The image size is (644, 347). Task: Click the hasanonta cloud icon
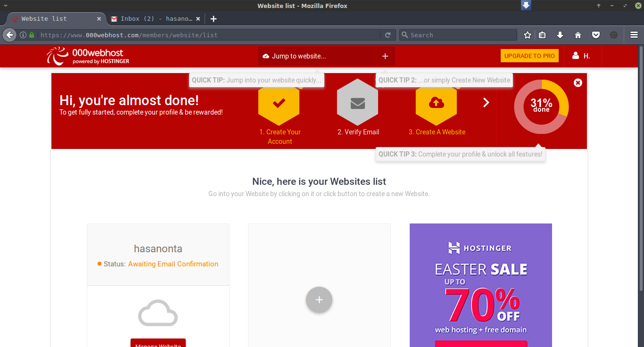pos(158,313)
